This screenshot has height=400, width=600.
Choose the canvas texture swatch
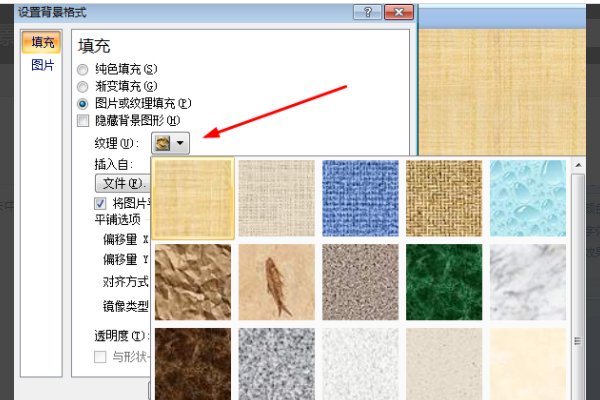coord(277,198)
